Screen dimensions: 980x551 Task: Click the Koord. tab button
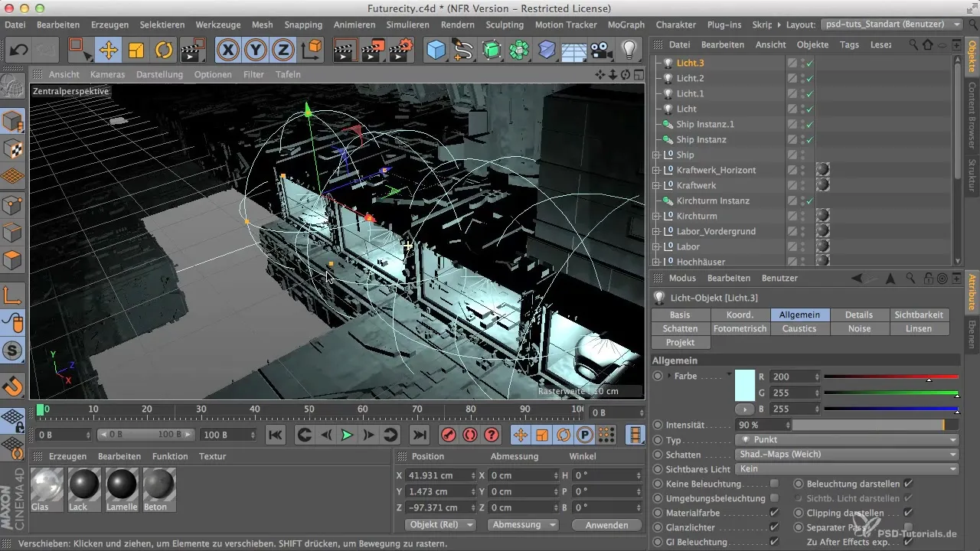740,315
